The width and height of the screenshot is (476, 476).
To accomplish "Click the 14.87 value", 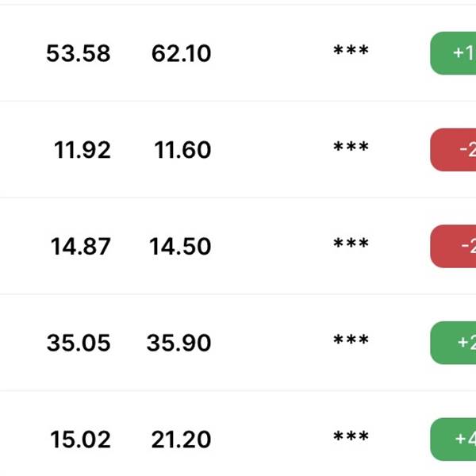I will 81,247.
